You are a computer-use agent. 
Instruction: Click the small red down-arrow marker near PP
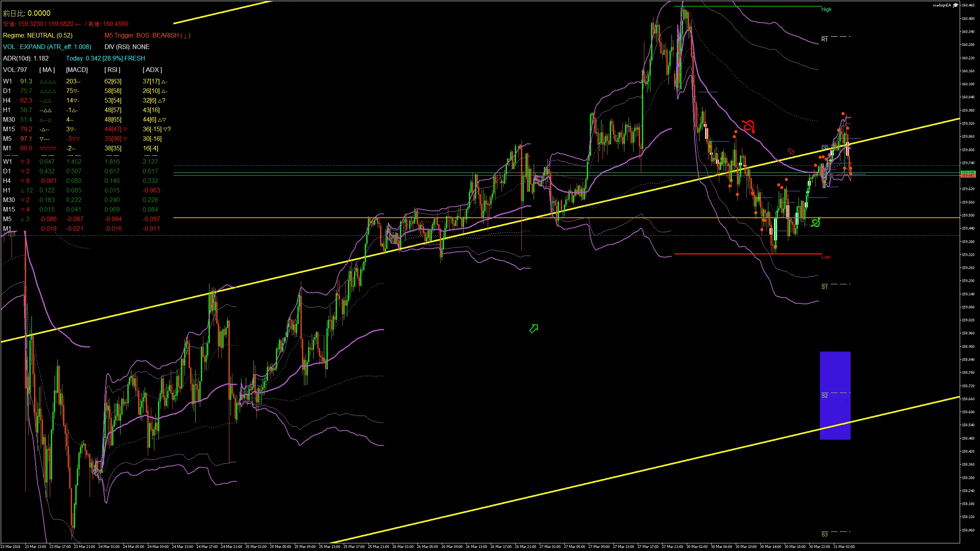point(791,151)
